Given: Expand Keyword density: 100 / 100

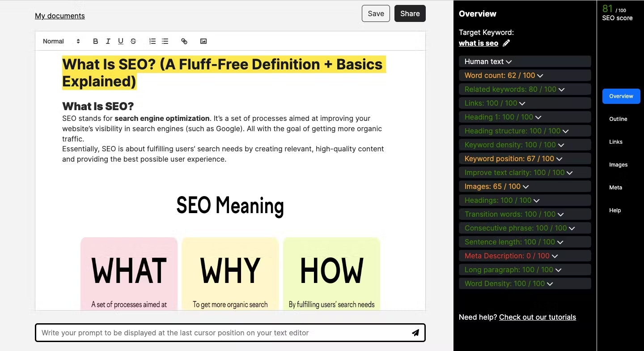Looking at the screenshot, I should coord(525,145).
